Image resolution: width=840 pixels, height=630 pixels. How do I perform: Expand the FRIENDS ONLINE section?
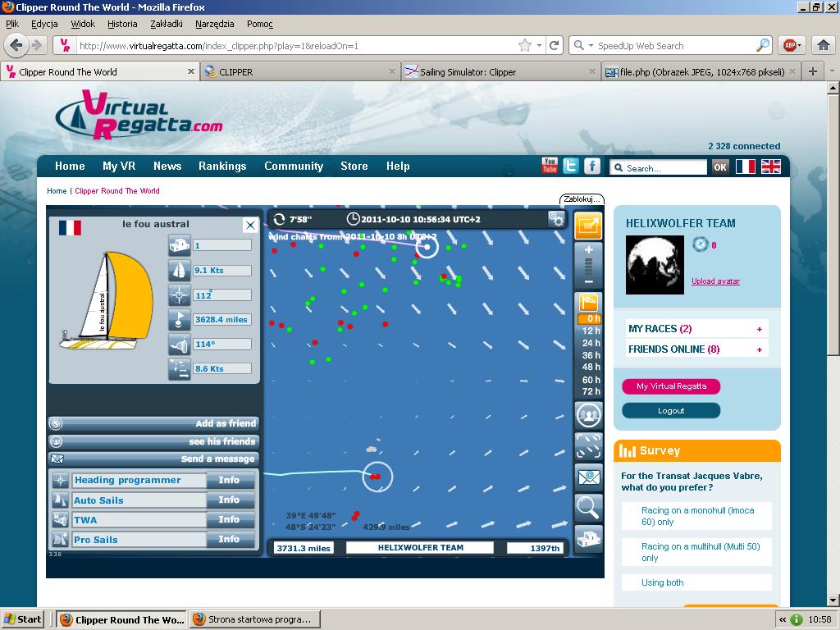coord(760,349)
